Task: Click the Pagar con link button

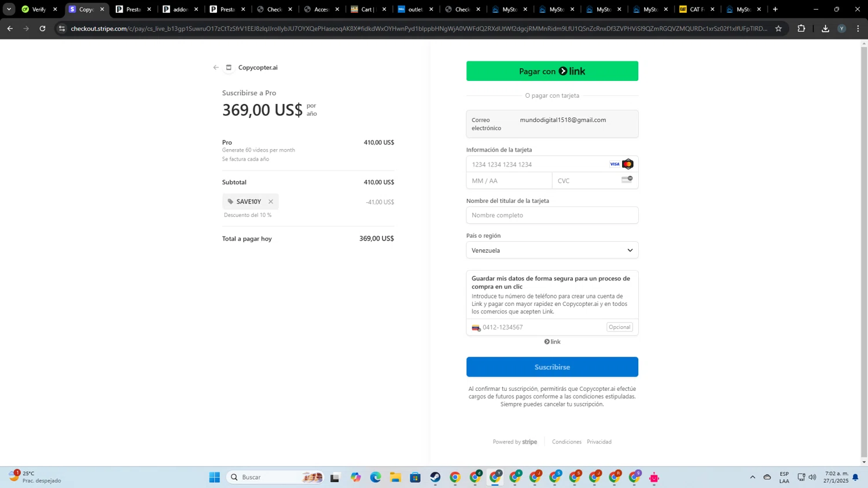Action: pos(552,71)
